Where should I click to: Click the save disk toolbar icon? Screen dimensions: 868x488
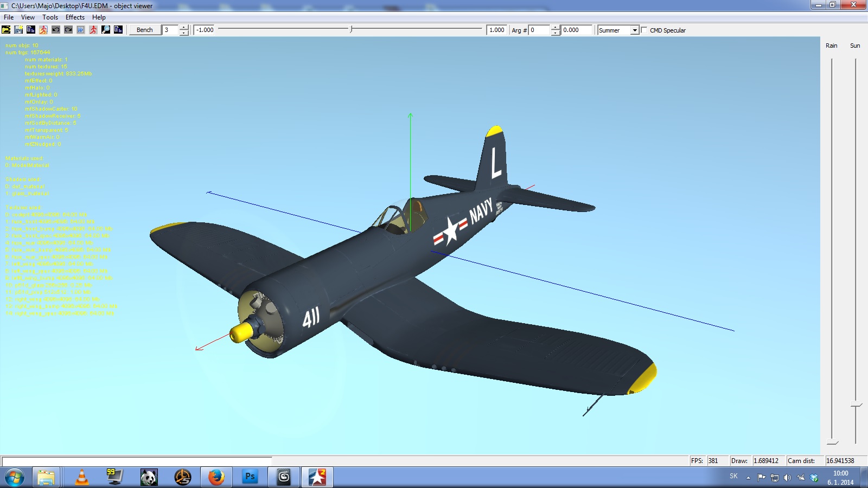(18, 30)
